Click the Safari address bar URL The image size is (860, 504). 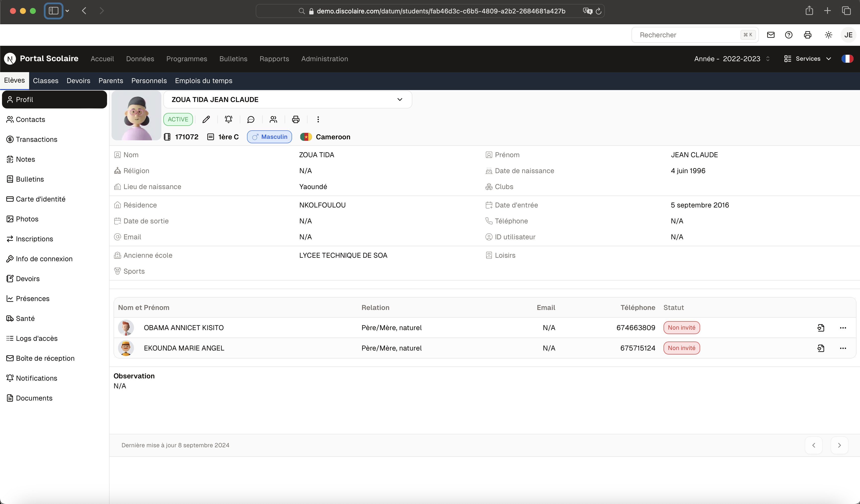(441, 11)
